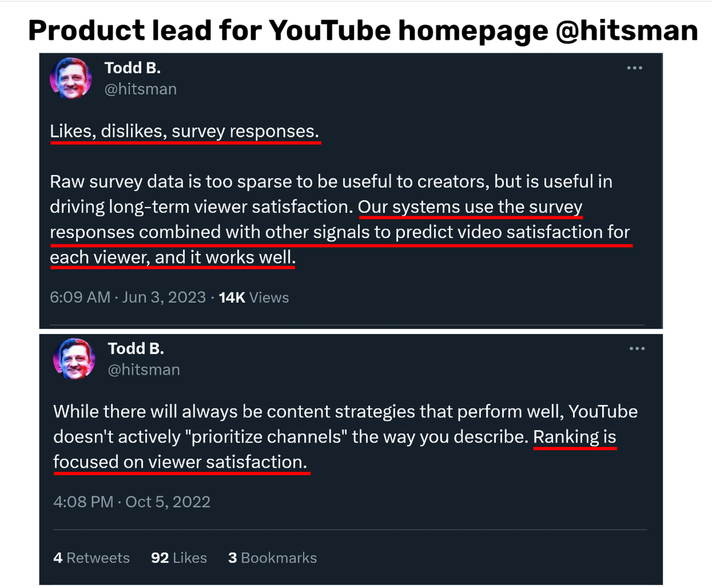Click the "Likes, dislikes, survey responses." line
The width and height of the screenshot is (712, 588).
point(185,132)
